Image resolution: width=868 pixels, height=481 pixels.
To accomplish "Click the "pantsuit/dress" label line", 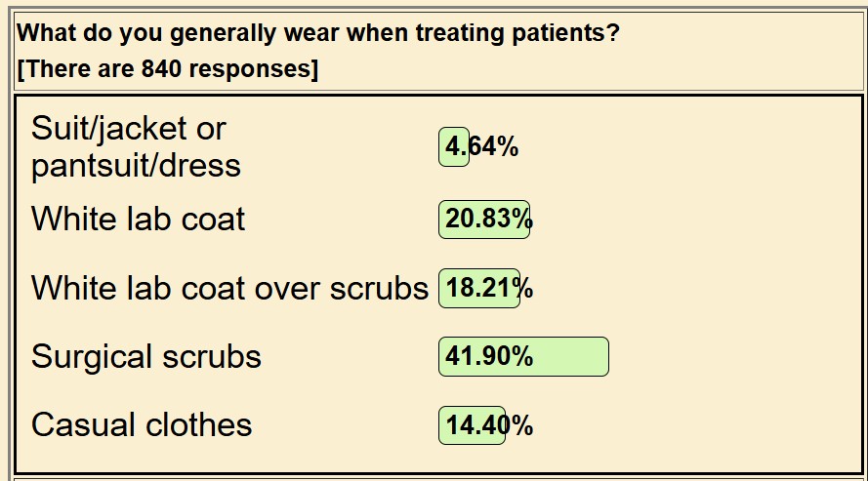I will point(136,165).
